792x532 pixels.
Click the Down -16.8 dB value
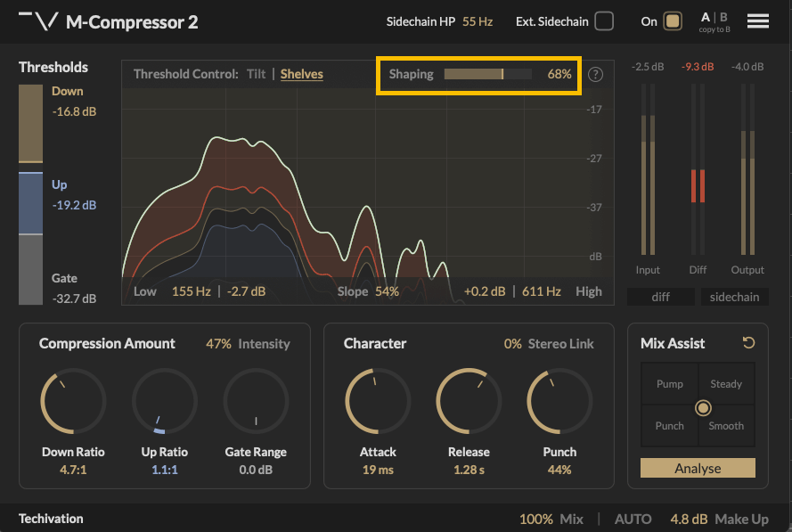74,111
